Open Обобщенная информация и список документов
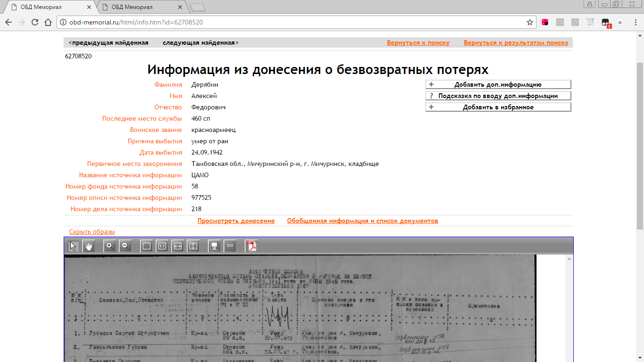The height and width of the screenshot is (362, 644). 363,221
